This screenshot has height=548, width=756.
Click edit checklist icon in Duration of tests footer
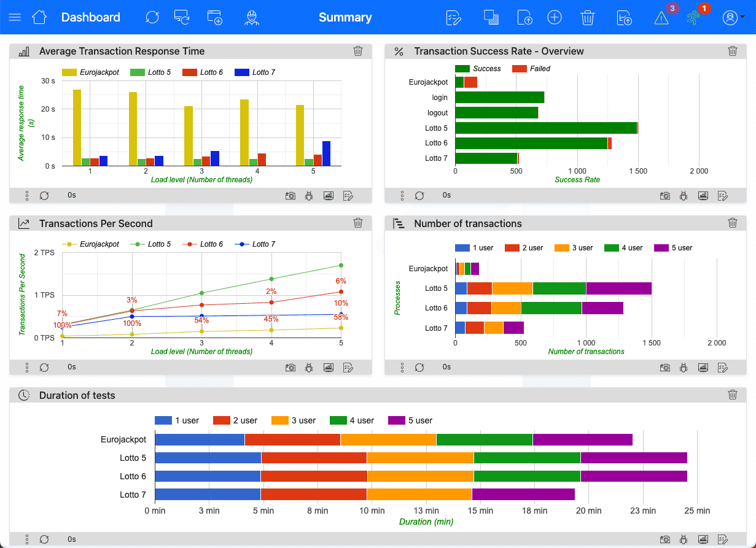pos(722,539)
